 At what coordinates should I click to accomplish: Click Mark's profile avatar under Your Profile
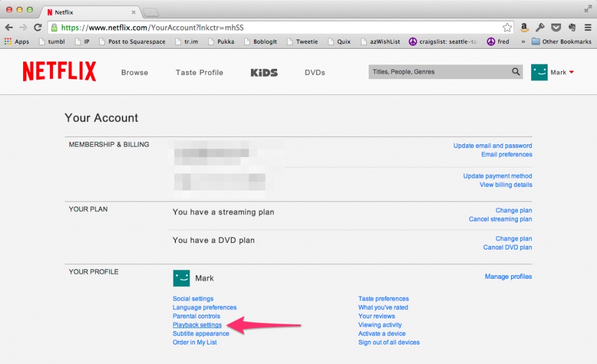point(182,278)
